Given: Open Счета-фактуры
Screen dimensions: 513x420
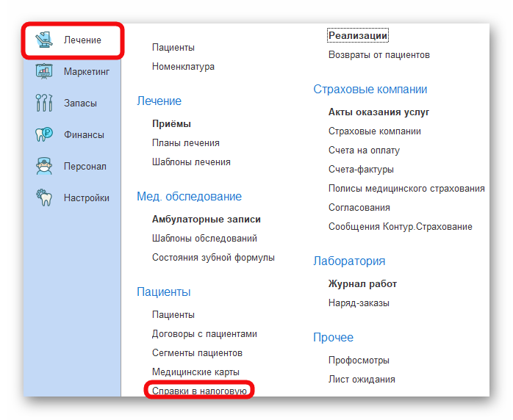Looking at the screenshot, I should pos(361,170).
